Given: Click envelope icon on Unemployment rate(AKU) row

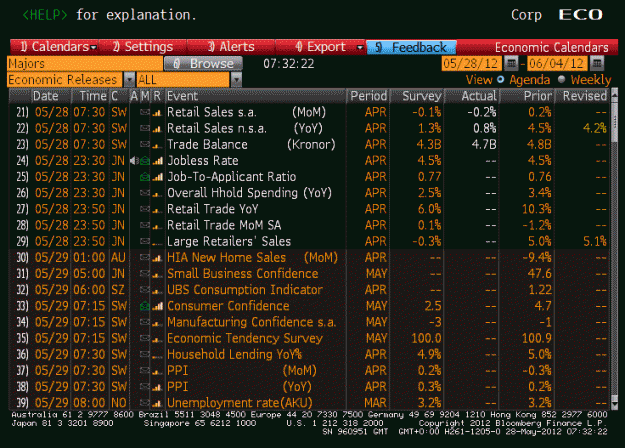Looking at the screenshot, I should (145, 403).
